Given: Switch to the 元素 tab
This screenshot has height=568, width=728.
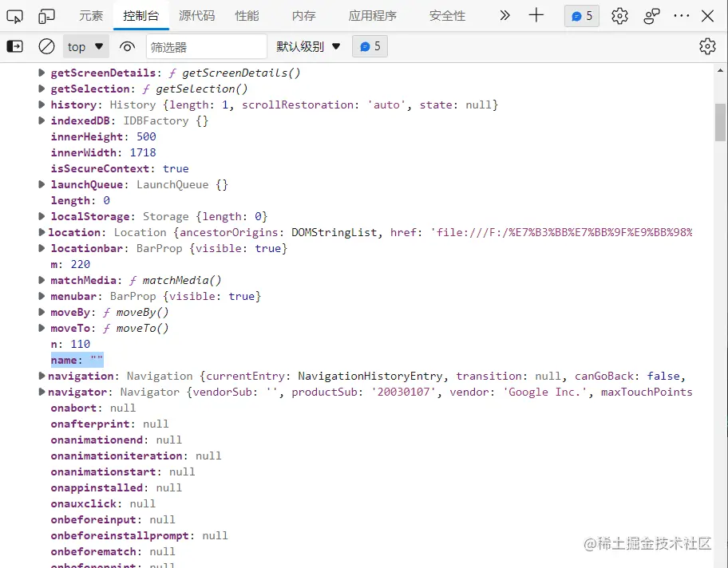Looking at the screenshot, I should pos(90,16).
